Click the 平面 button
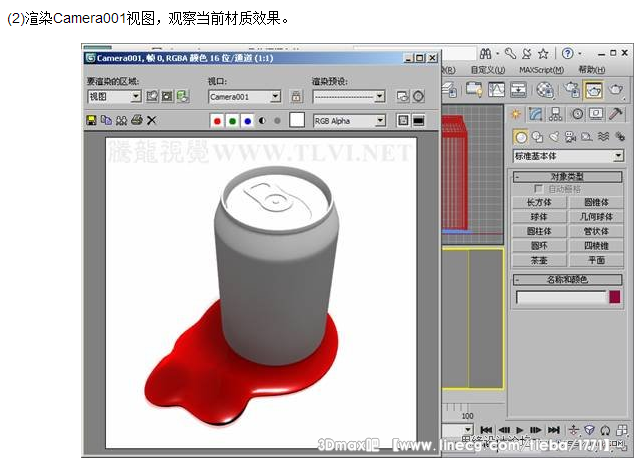The height and width of the screenshot is (462, 639). (x=596, y=260)
